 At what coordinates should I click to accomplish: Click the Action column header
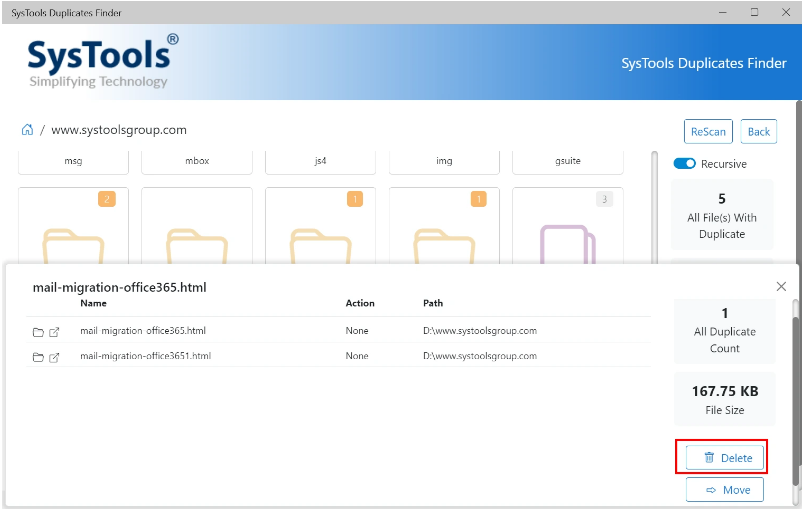point(360,303)
